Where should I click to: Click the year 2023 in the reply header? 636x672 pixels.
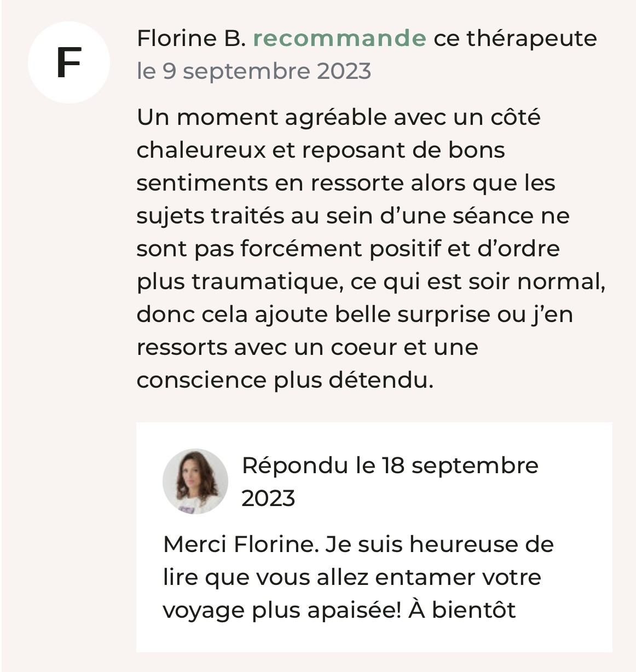tap(268, 498)
